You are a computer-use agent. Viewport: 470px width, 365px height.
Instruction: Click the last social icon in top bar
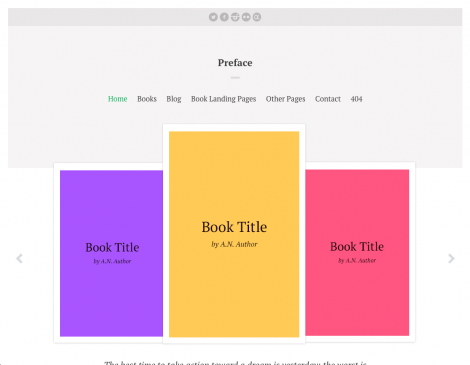pyautogui.click(x=257, y=17)
